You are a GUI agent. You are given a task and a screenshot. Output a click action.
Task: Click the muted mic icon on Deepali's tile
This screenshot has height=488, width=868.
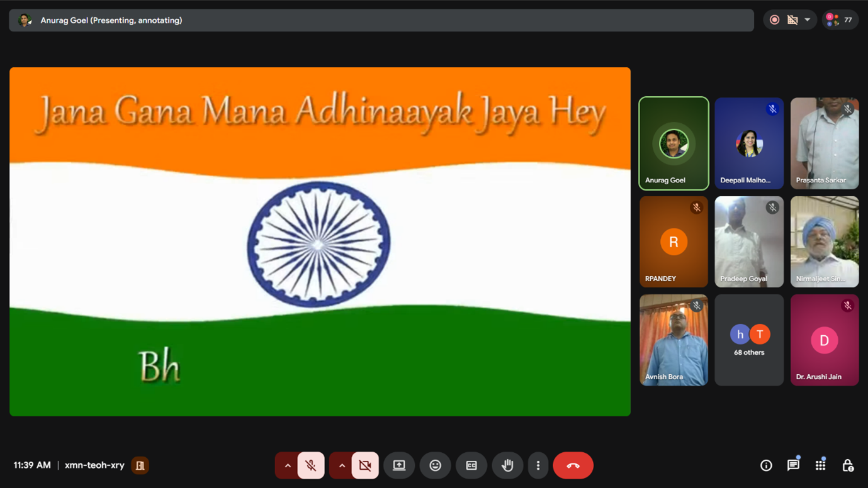pos(772,109)
